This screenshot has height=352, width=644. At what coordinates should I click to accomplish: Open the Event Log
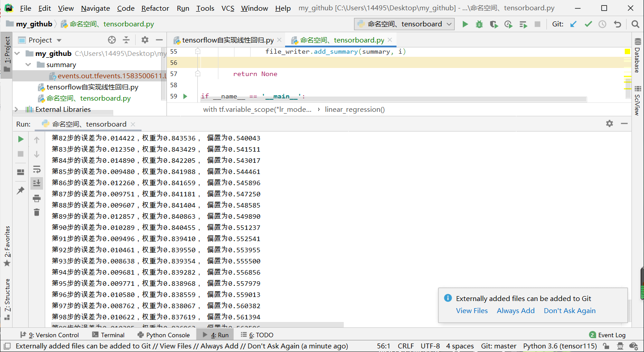coord(607,335)
